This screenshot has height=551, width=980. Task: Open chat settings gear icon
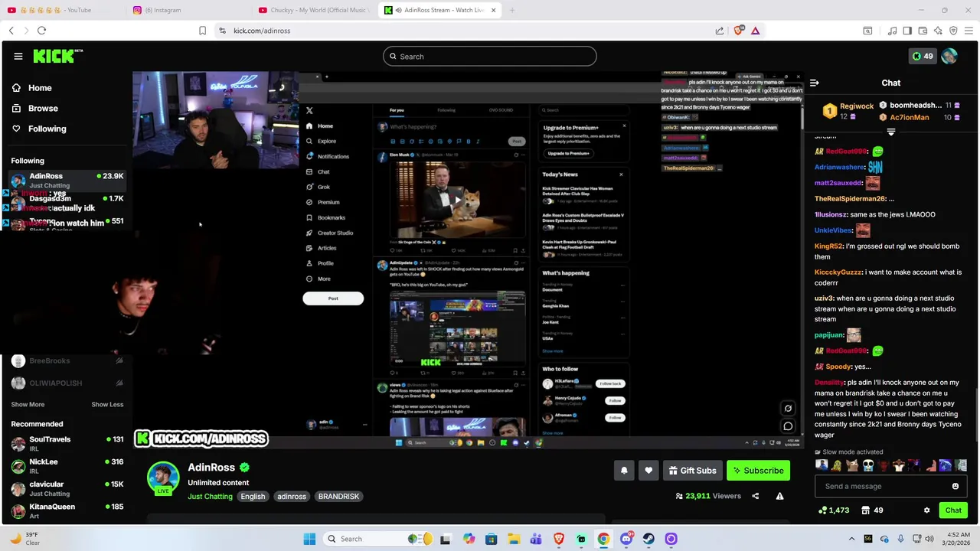[926, 510]
